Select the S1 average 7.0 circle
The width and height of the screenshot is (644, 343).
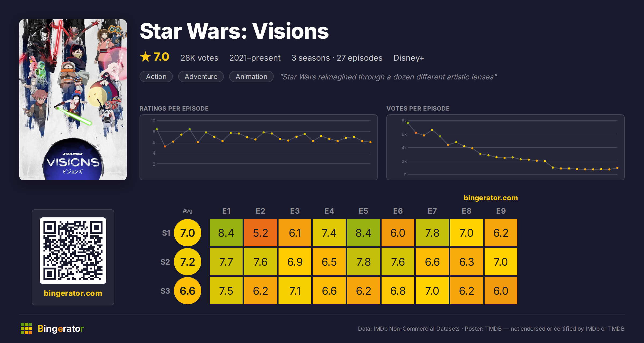(x=188, y=233)
